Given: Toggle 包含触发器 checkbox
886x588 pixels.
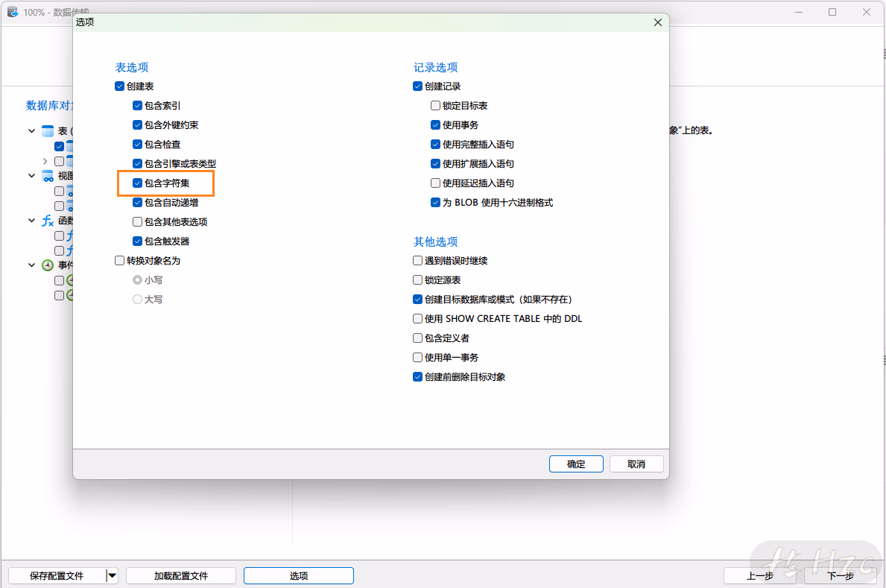Looking at the screenshot, I should click(137, 241).
